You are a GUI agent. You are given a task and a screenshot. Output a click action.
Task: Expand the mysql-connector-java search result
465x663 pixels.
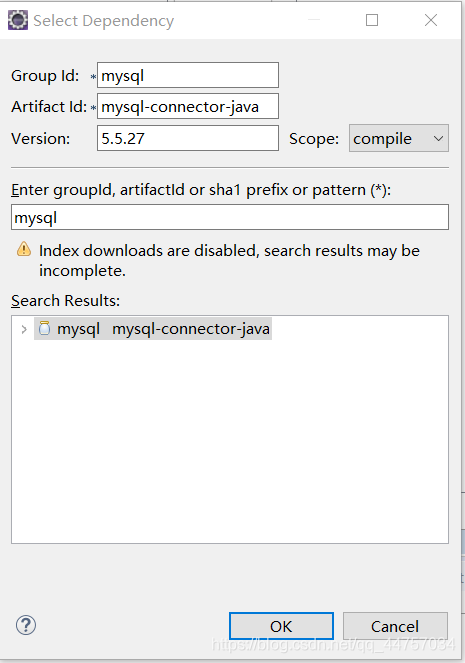point(24,329)
